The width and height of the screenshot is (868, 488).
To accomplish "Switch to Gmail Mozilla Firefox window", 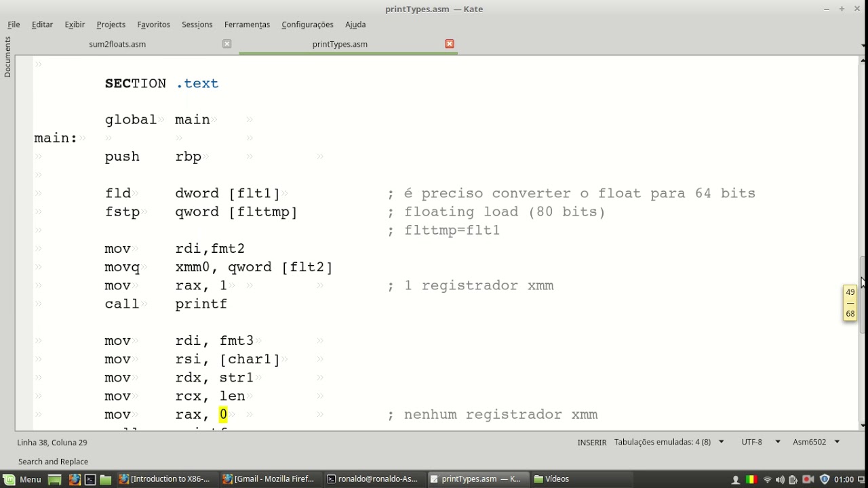I will tap(271, 479).
